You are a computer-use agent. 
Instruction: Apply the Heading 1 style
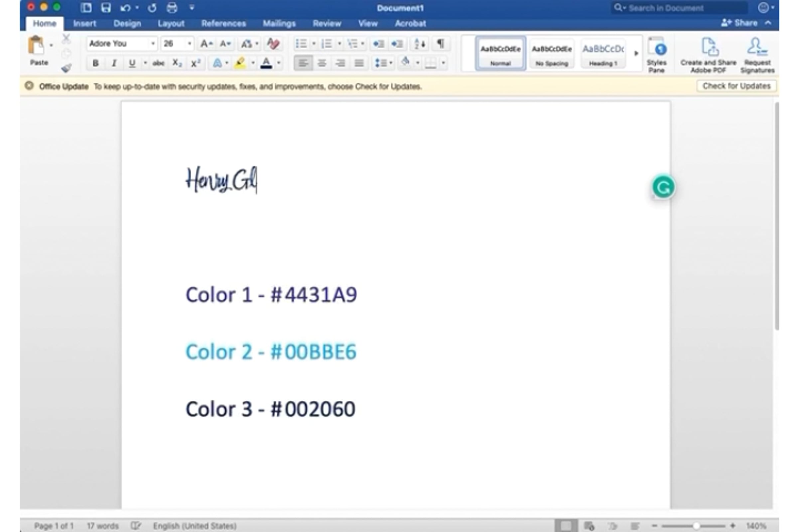point(603,54)
